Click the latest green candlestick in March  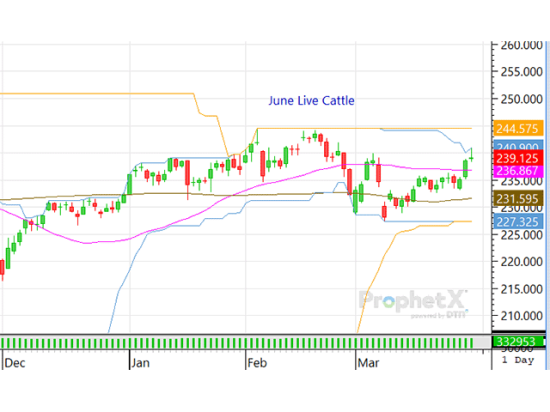[471, 156]
